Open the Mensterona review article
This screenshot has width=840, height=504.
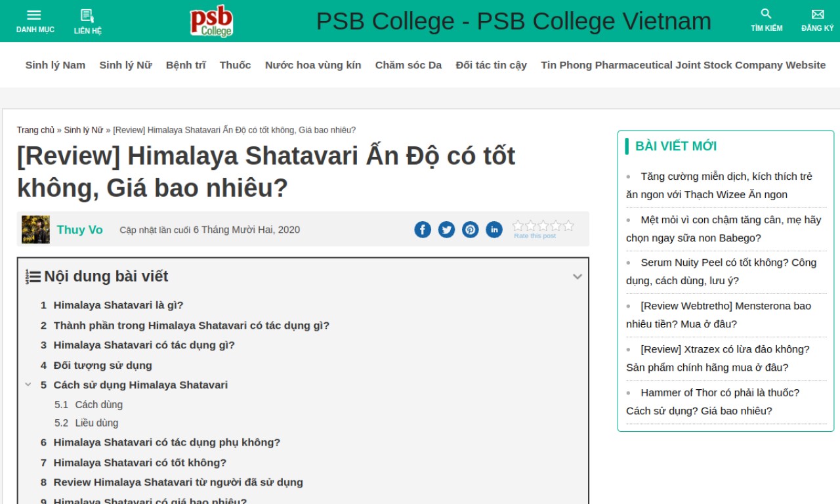pyautogui.click(x=719, y=314)
